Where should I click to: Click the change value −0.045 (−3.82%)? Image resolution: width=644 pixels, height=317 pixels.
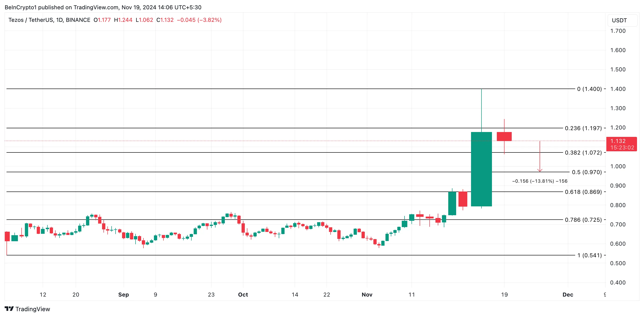pos(199,20)
